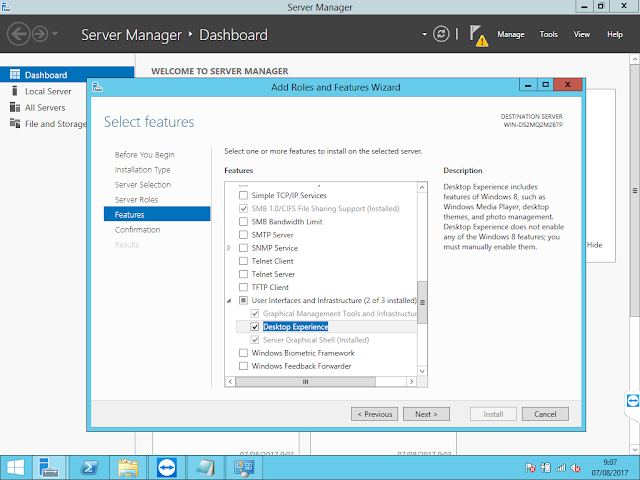640x480 pixels.
Task: Check Telnet Client checkbox
Action: point(243,261)
